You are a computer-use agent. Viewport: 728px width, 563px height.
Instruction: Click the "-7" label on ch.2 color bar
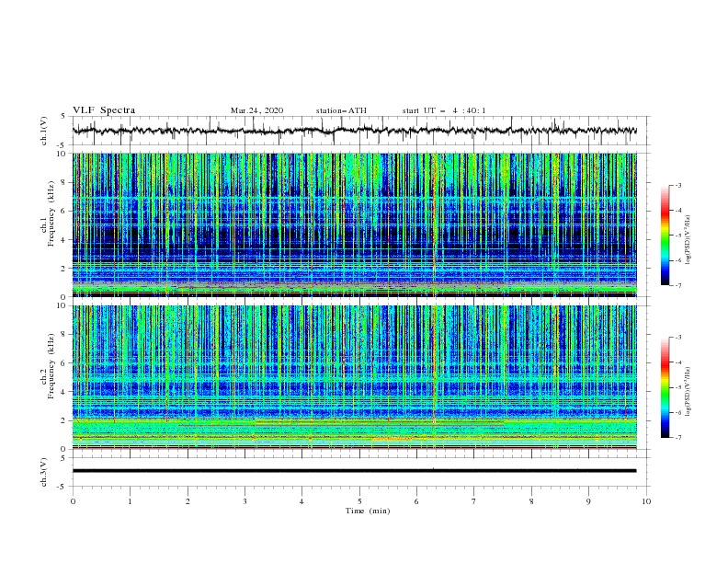(x=677, y=438)
